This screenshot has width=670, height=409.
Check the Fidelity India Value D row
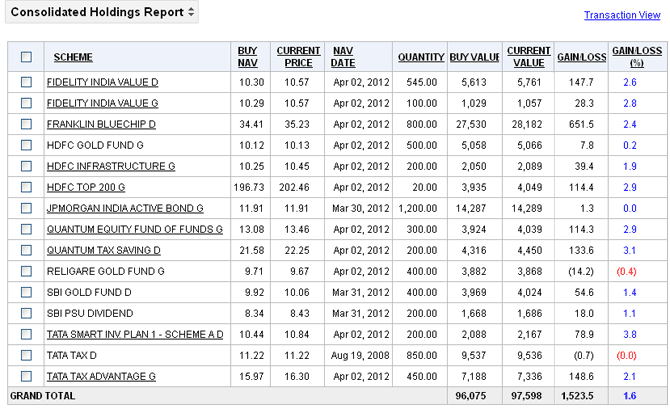26,82
